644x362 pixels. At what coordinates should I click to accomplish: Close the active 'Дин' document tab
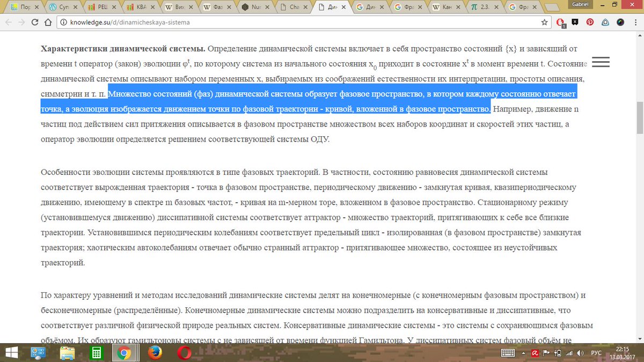(x=344, y=8)
